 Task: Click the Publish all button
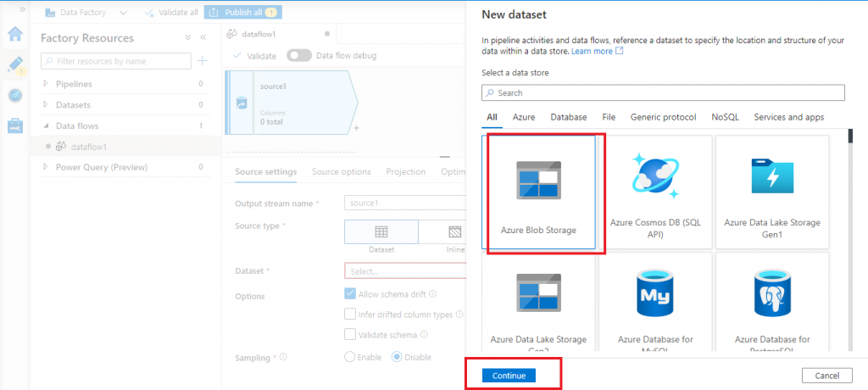coord(243,12)
